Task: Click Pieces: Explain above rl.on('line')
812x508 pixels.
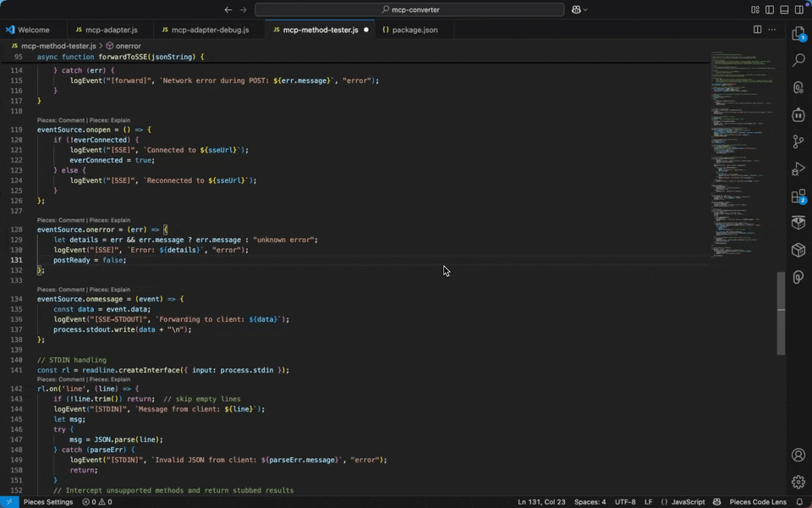Action: point(110,379)
